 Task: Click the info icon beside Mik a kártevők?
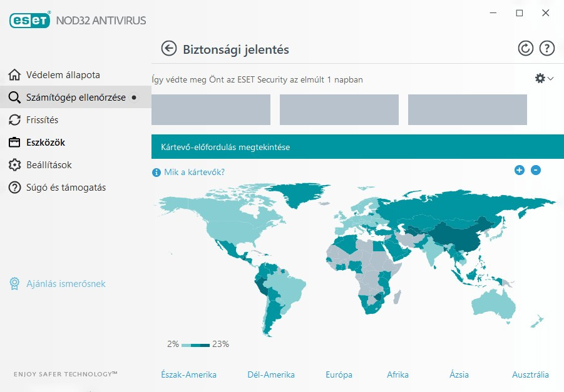tap(156, 173)
